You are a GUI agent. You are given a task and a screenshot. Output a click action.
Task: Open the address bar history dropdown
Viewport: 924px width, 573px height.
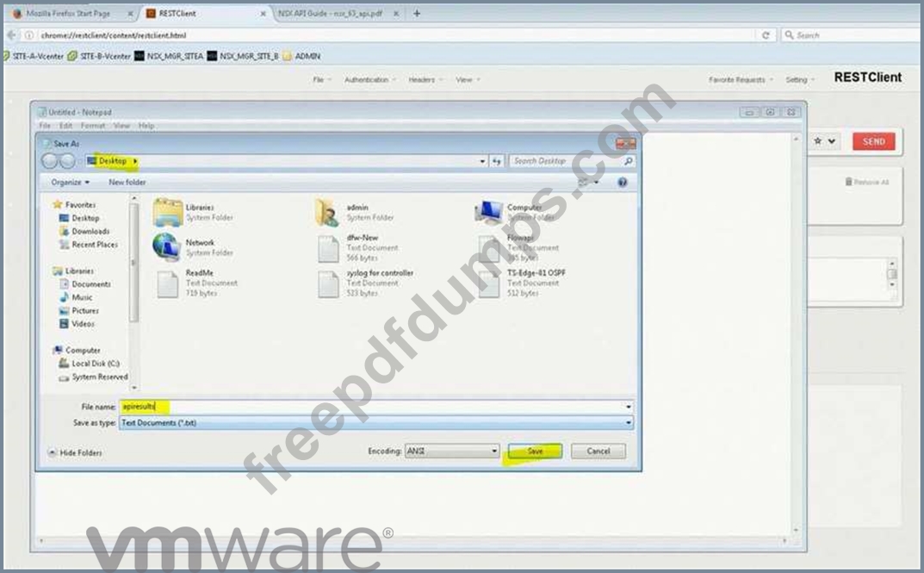482,161
